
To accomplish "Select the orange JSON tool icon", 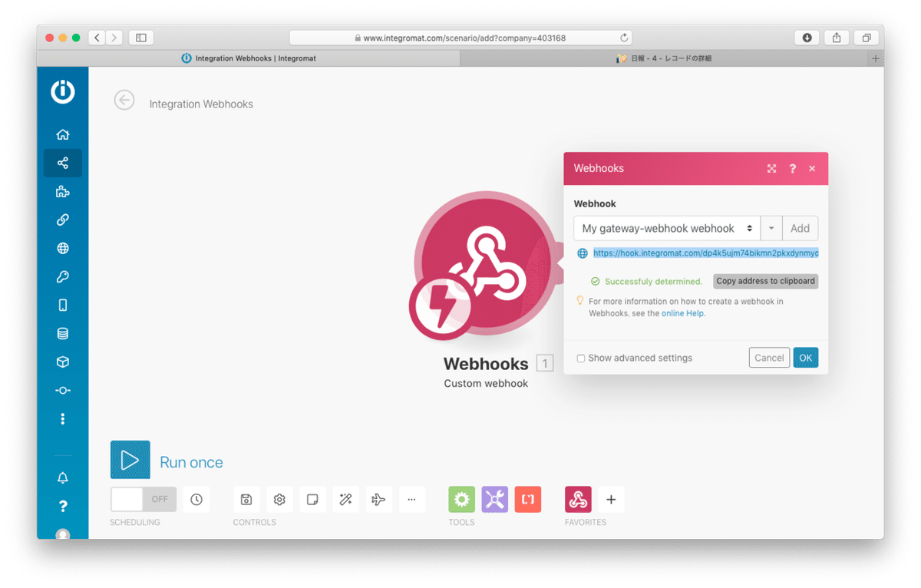I will [x=528, y=499].
